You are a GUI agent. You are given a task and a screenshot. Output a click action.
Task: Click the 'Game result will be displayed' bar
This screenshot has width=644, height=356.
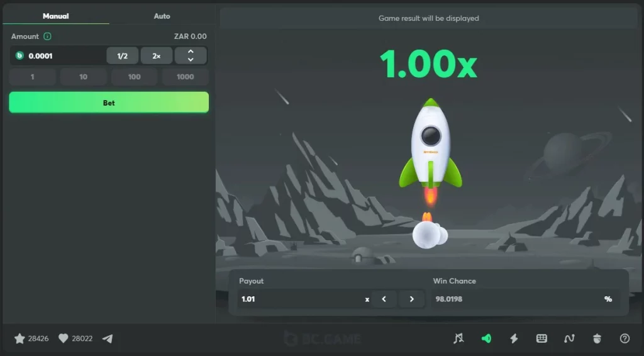pos(428,18)
